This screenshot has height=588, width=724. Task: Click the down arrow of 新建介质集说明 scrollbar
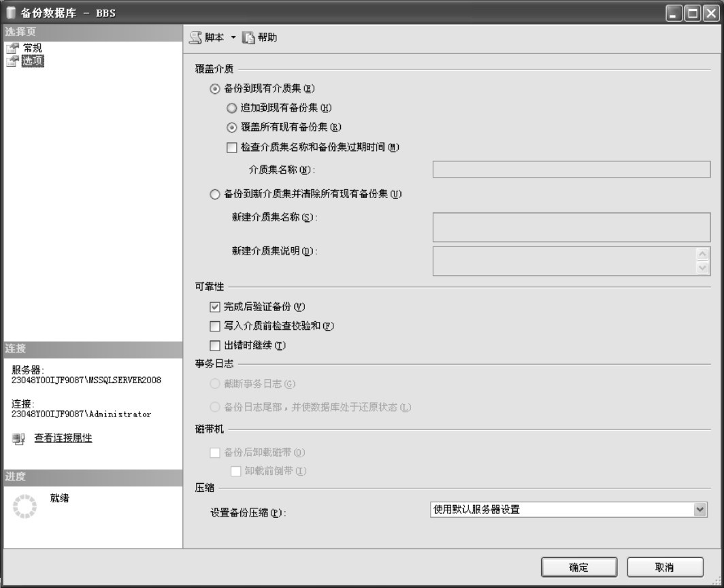[702, 268]
